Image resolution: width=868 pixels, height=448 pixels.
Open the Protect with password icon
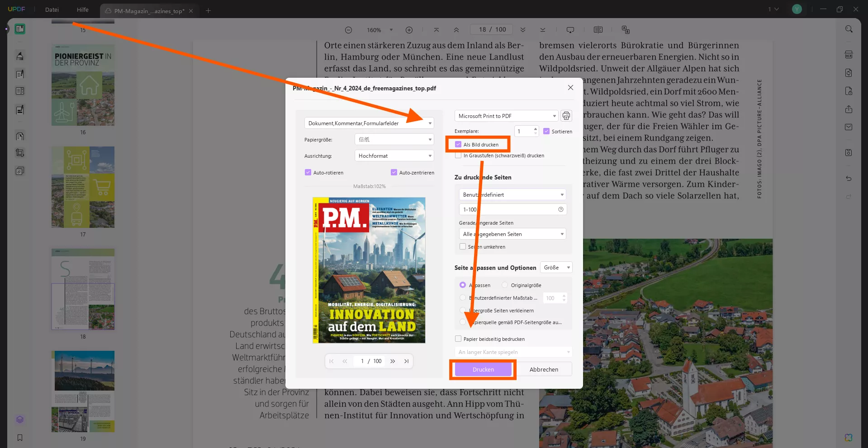[x=849, y=91]
